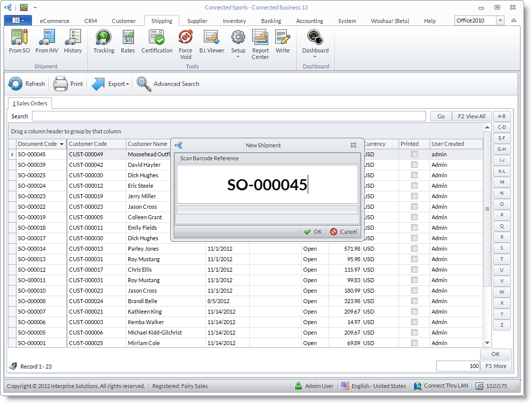The height and width of the screenshot is (404, 532).
Task: Cancel the New Shipment dialog
Action: point(343,232)
